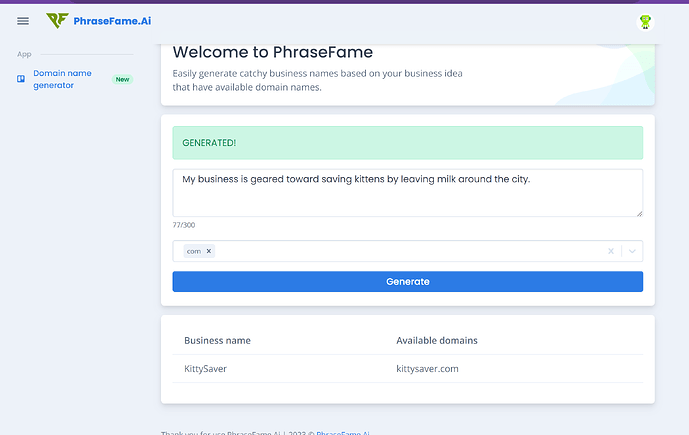
Task: Select the kittysaver.com available domain
Action: 427,369
